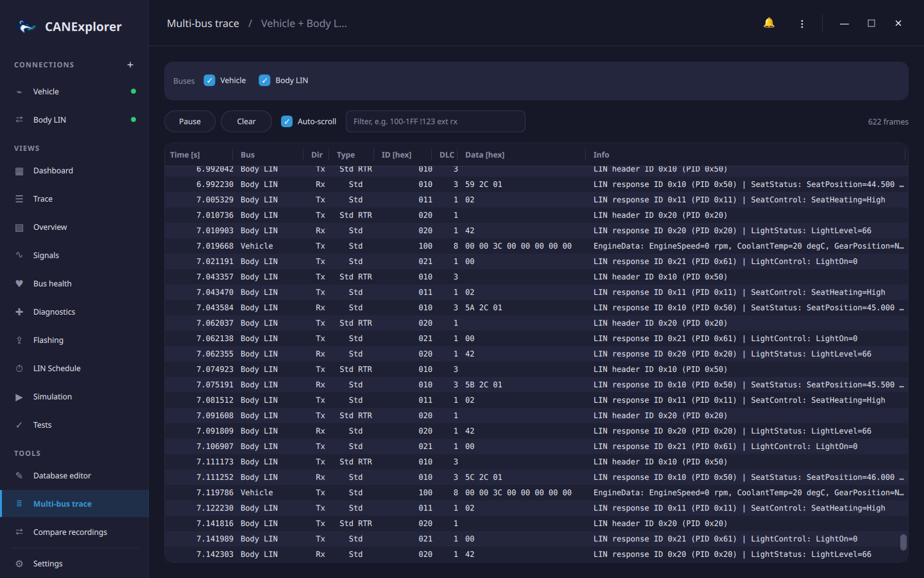
Task: Go to Compare recordings
Action: (x=74, y=532)
